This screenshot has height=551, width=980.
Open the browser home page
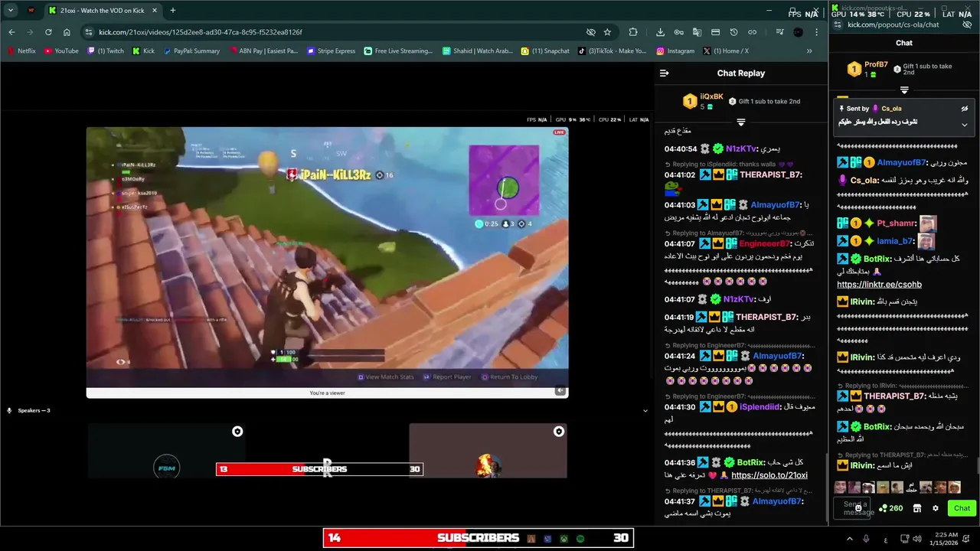tap(67, 32)
